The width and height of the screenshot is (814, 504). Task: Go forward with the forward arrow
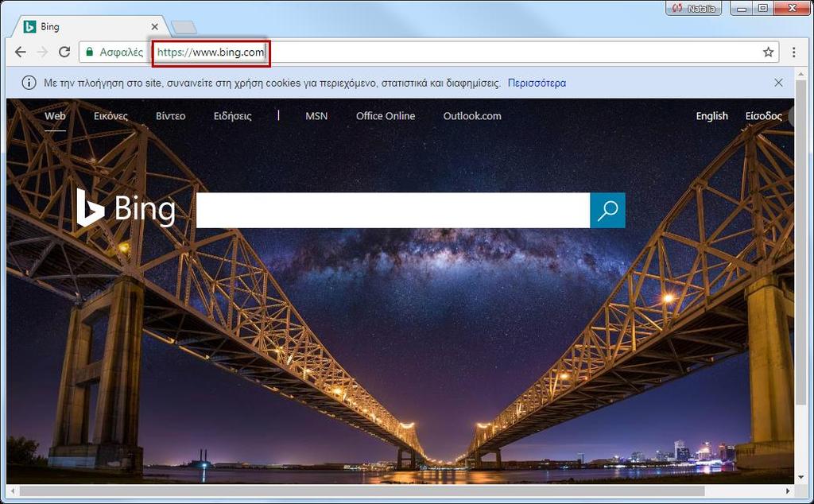43,52
